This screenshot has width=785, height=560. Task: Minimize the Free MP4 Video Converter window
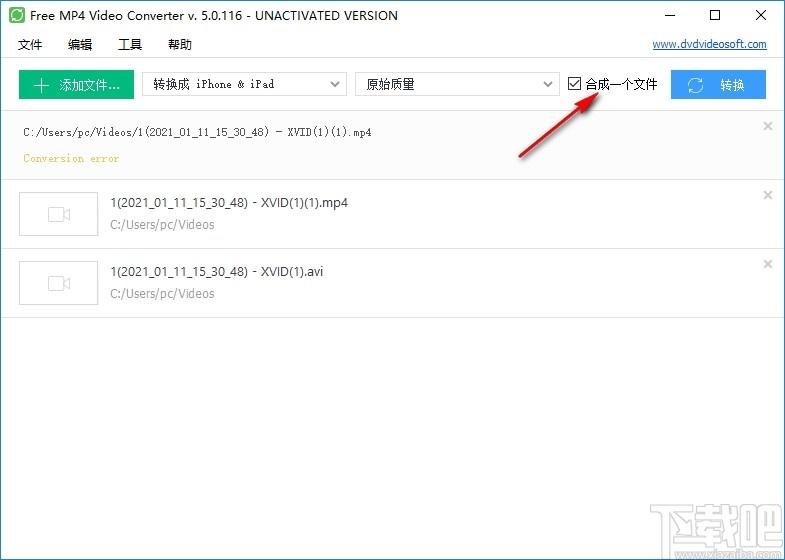(670, 15)
